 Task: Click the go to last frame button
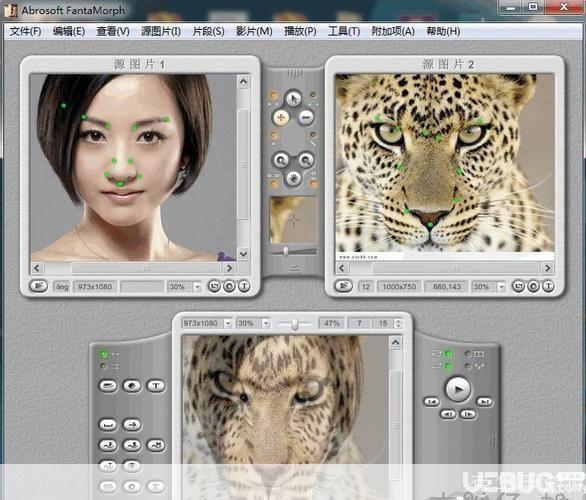[x=485, y=402]
